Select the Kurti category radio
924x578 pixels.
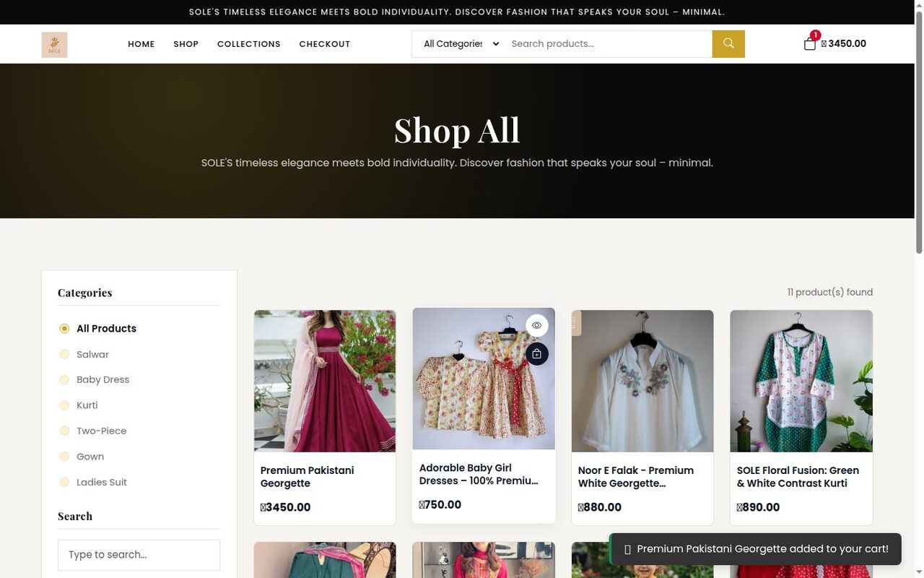coord(64,405)
